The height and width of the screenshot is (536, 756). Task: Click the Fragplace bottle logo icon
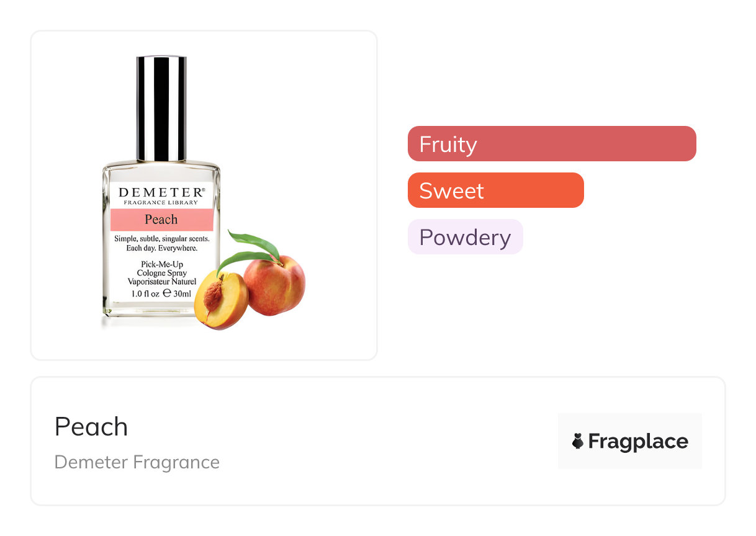coord(577,441)
